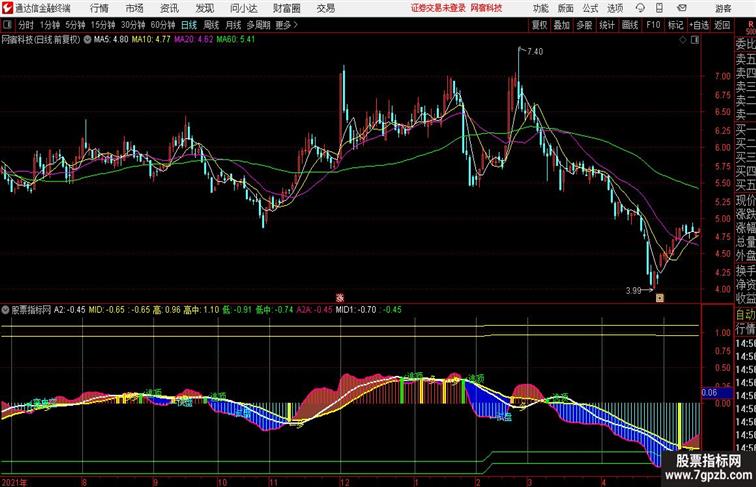Switch to 60分钟 period tab
This screenshot has width=756, height=487.
point(163,25)
